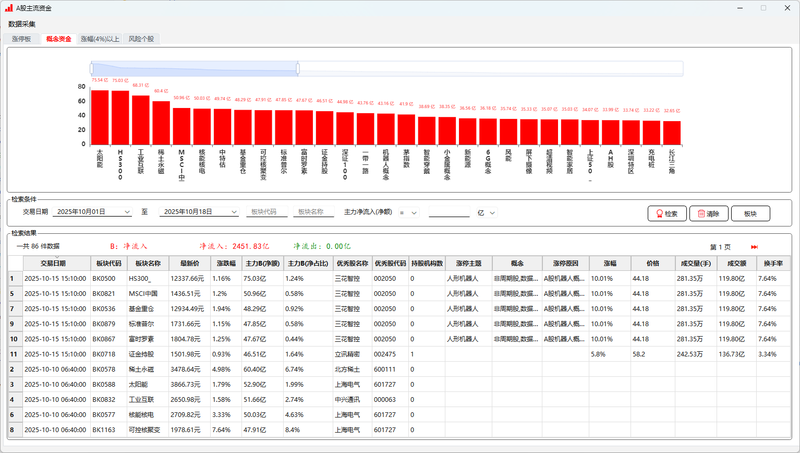This screenshot has height=453, width=800.
Task: Switch to the 涨停板 tab
Action: [22, 38]
